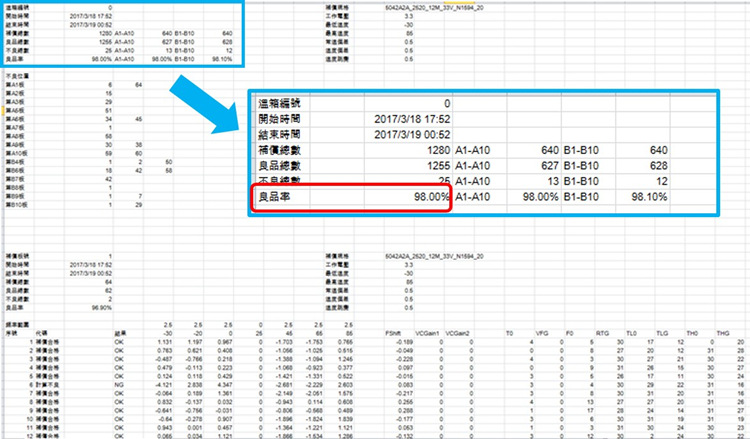Select the 結果 column header
Viewport: 750px width, 439px height.
pyautogui.click(x=120, y=333)
